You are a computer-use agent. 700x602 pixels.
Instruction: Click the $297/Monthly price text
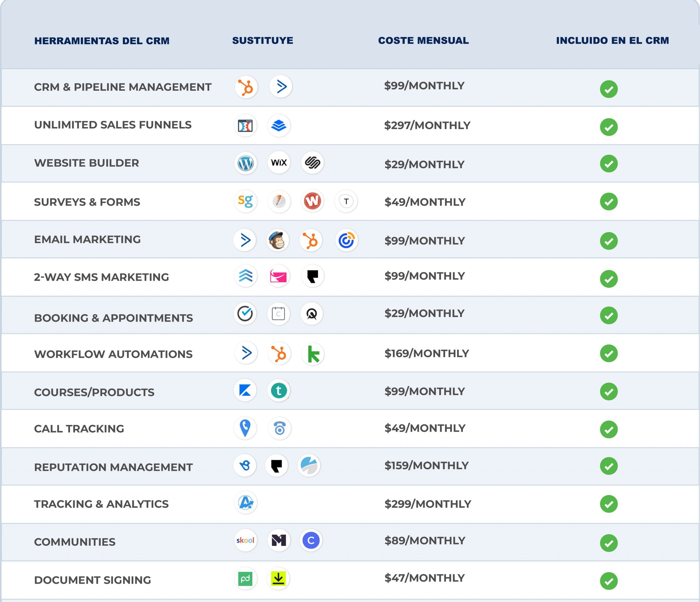427,126
